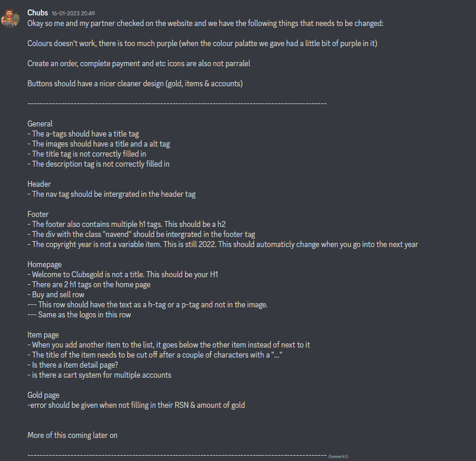Click the nav tag bullet line

pyautogui.click(x=111, y=194)
